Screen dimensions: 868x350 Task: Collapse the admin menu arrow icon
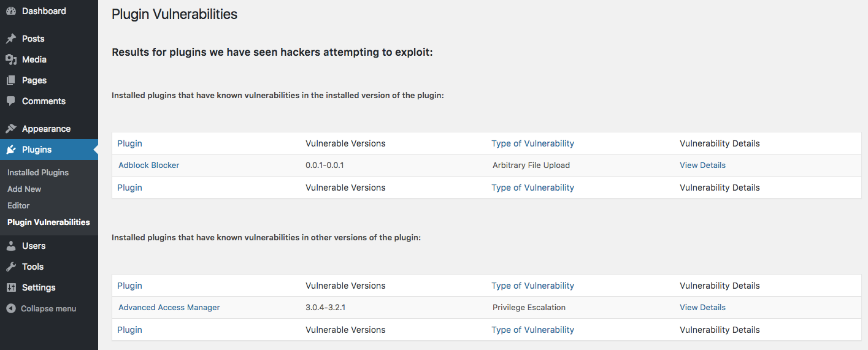pyautogui.click(x=11, y=308)
